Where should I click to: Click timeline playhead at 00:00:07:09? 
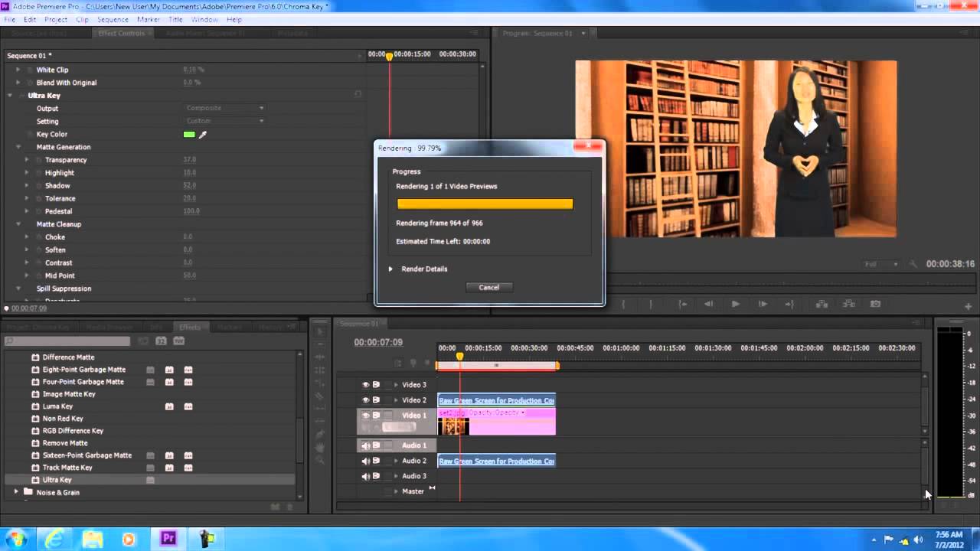click(x=459, y=357)
